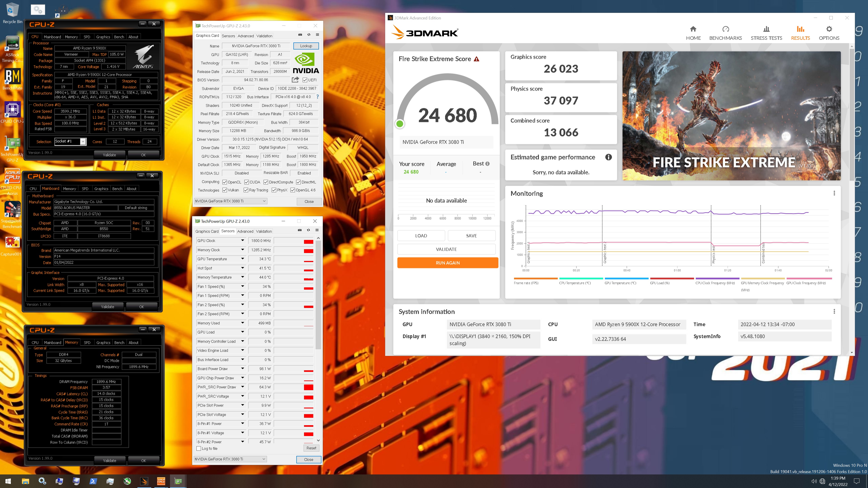The image size is (868, 488).
Task: Click the refresh icon in GPU-Z Sensors window
Action: [308, 230]
